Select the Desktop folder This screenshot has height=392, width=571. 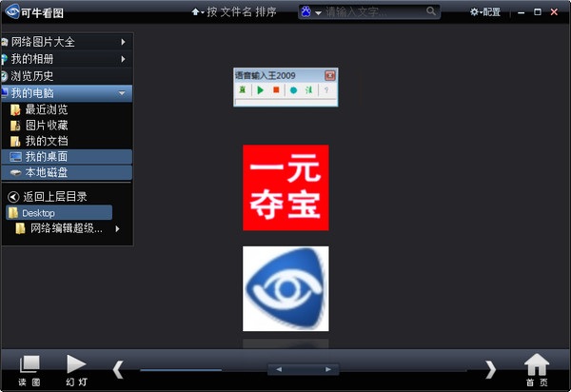click(x=59, y=213)
